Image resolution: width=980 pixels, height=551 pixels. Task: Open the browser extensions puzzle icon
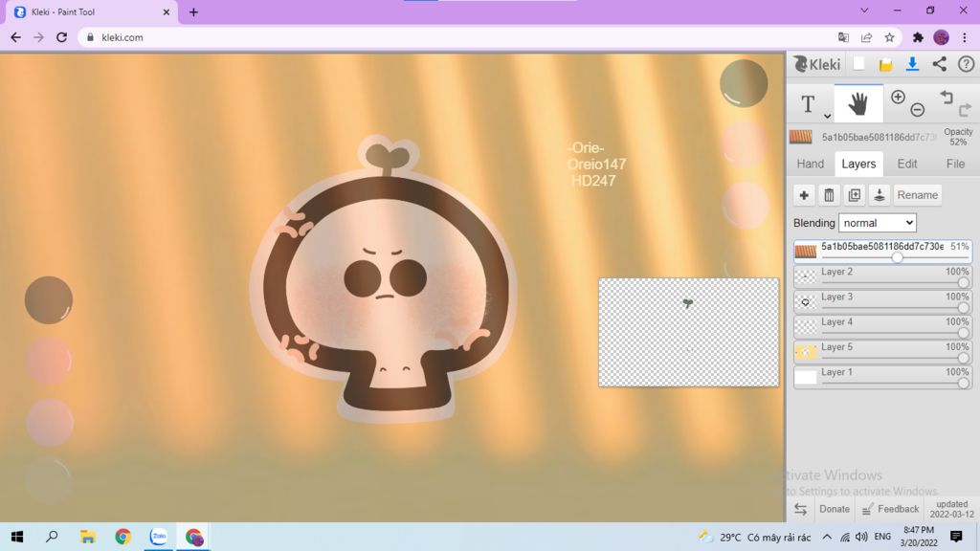[x=918, y=37]
